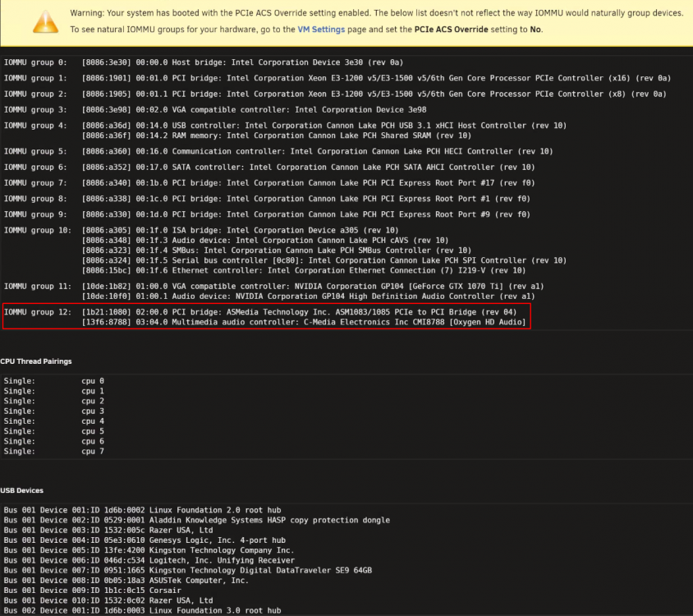The width and height of the screenshot is (693, 616).
Task: Click the Razer USA 1532:005c device row
Action: pos(108,531)
